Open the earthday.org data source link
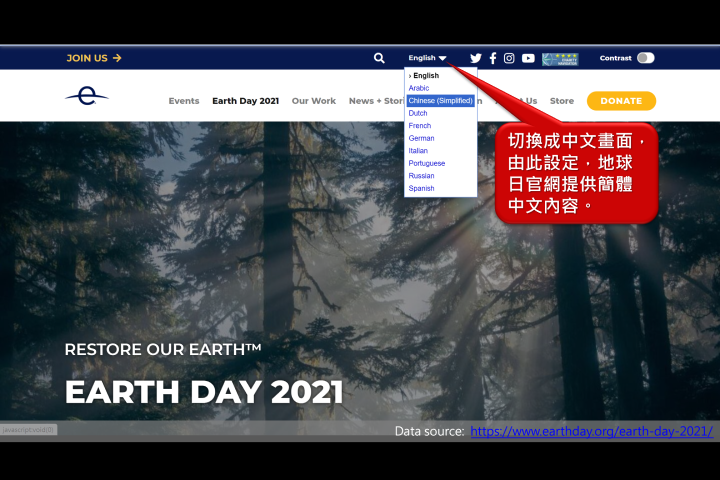The image size is (720, 480). coord(591,431)
